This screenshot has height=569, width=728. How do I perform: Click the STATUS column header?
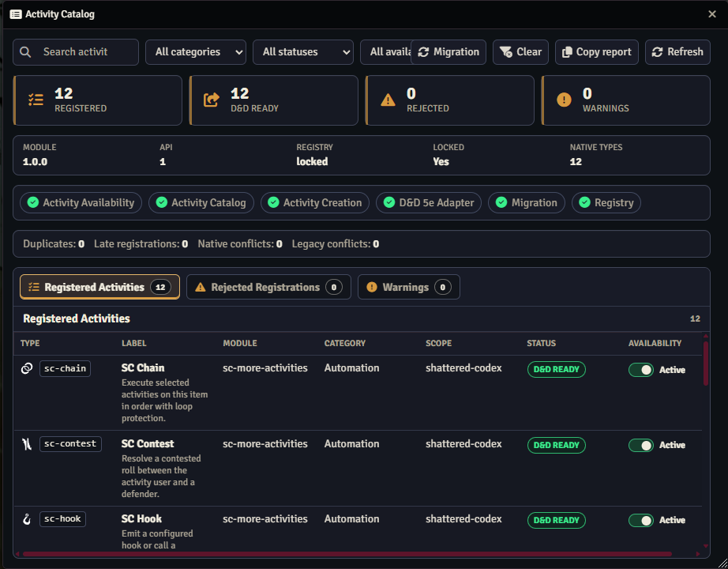(x=541, y=343)
